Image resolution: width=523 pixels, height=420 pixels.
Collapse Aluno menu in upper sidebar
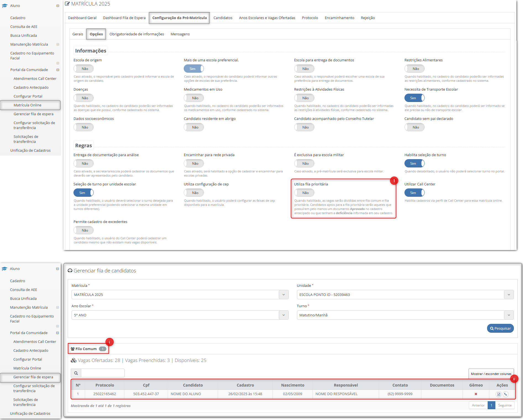[x=58, y=6]
